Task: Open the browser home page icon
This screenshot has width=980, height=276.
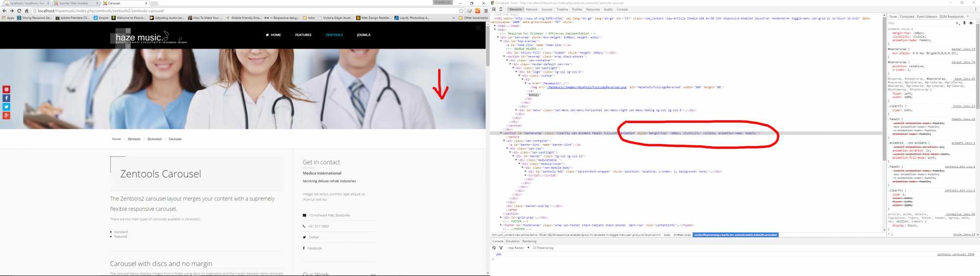Action: click(27, 11)
